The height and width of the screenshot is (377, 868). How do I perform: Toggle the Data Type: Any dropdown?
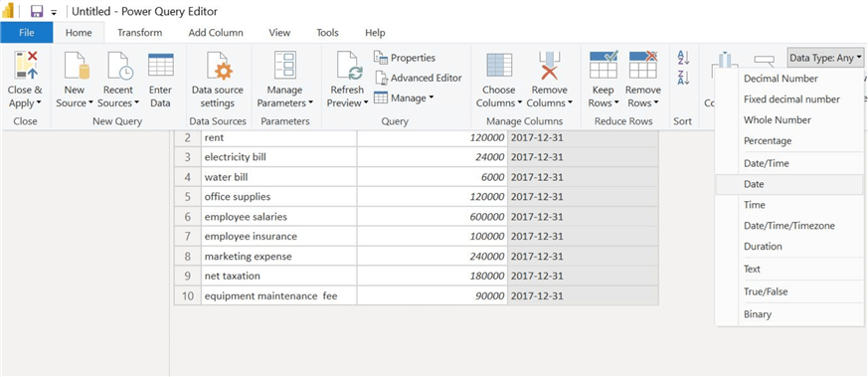pyautogui.click(x=825, y=58)
